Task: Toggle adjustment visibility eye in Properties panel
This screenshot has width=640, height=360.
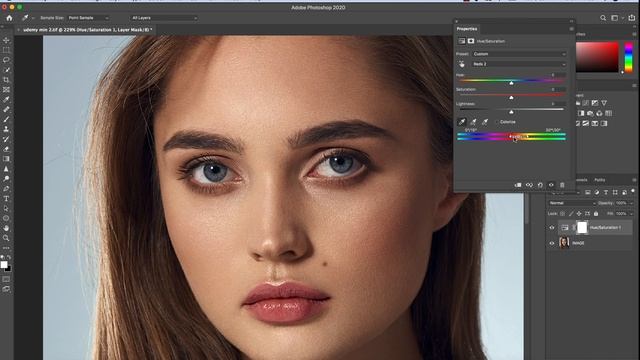Action: [x=551, y=185]
